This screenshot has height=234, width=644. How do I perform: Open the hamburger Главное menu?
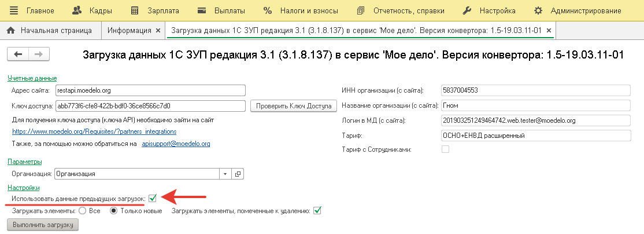click(x=14, y=10)
